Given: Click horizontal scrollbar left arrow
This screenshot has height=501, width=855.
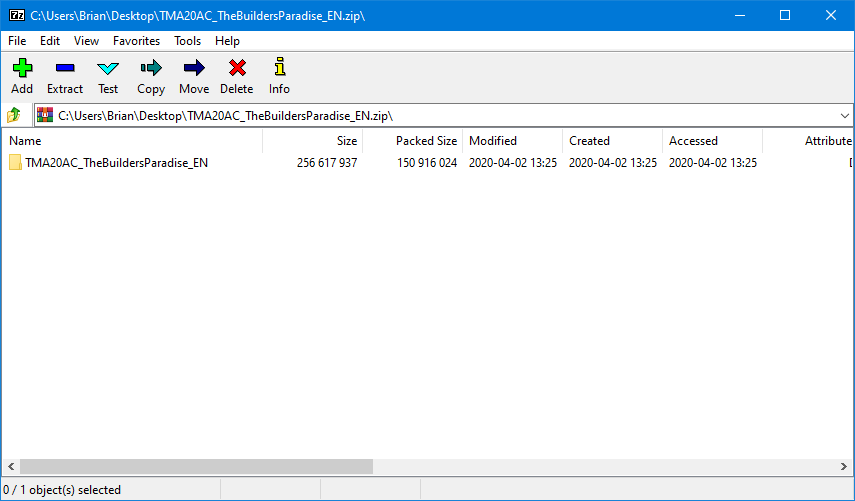Looking at the screenshot, I should pyautogui.click(x=10, y=466).
